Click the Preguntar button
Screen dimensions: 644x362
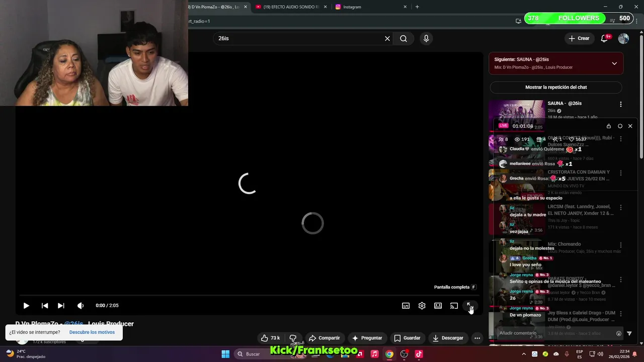(x=367, y=338)
